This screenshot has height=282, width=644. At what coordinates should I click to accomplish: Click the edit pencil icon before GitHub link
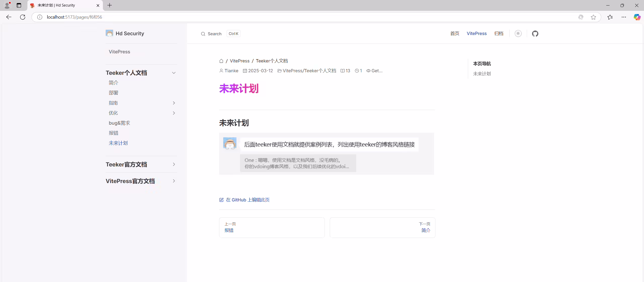pos(221,200)
